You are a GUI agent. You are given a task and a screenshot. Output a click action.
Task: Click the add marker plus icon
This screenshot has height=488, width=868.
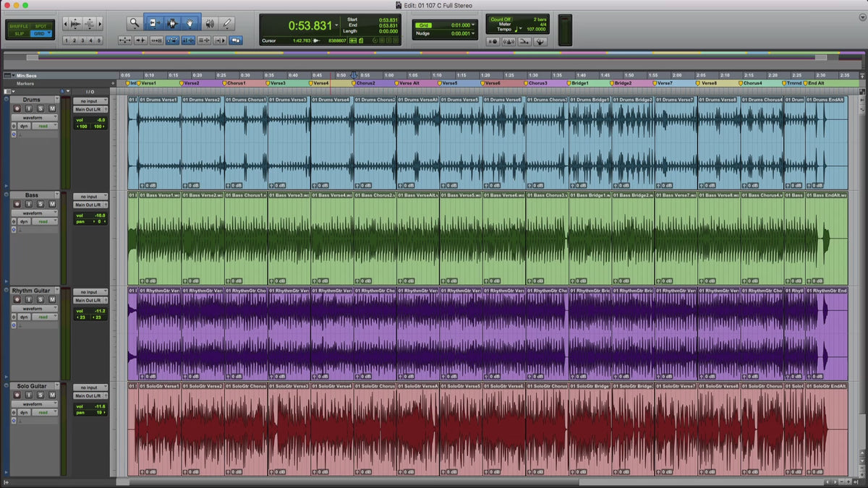(x=113, y=83)
